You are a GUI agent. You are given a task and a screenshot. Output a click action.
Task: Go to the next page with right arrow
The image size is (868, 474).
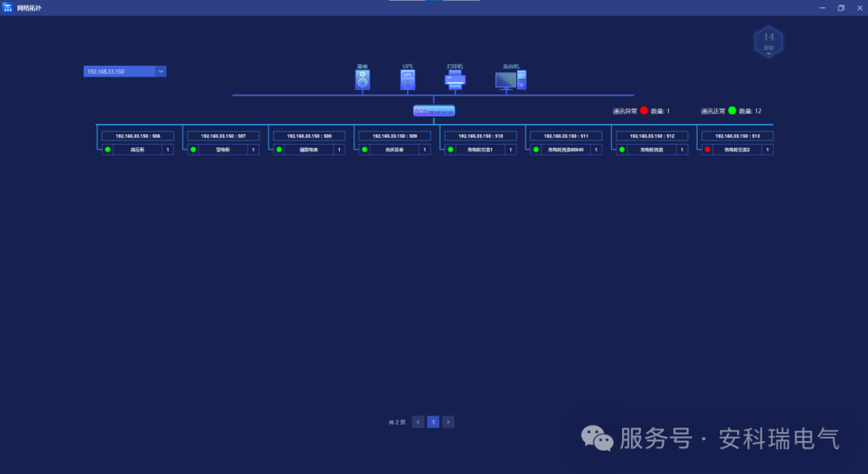(448, 421)
